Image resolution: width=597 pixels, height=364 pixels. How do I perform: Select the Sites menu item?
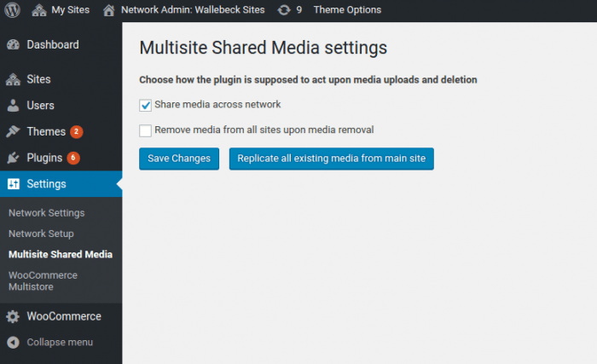pos(61,79)
